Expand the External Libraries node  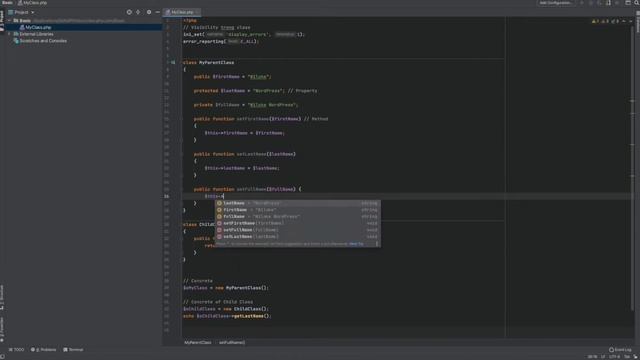[x=9, y=34]
